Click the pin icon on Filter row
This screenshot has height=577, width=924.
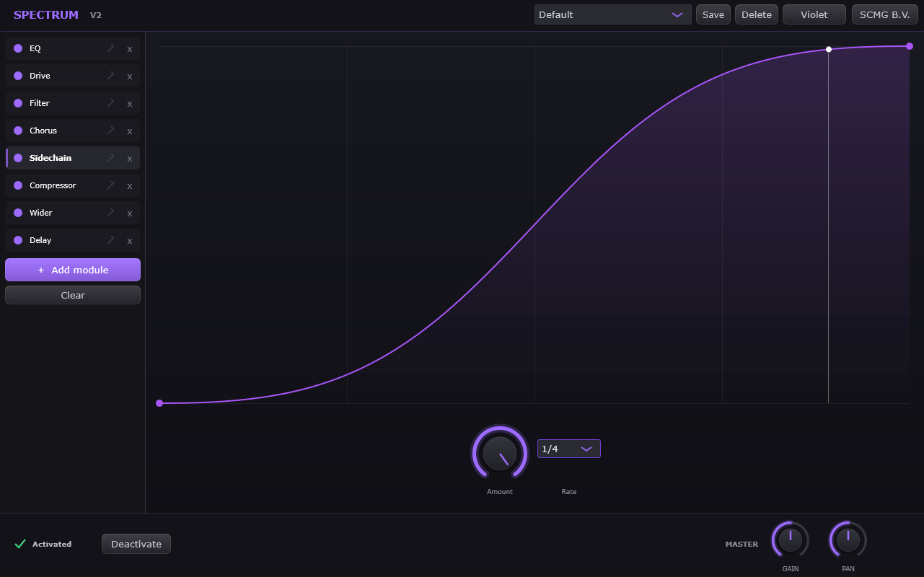[x=110, y=103]
